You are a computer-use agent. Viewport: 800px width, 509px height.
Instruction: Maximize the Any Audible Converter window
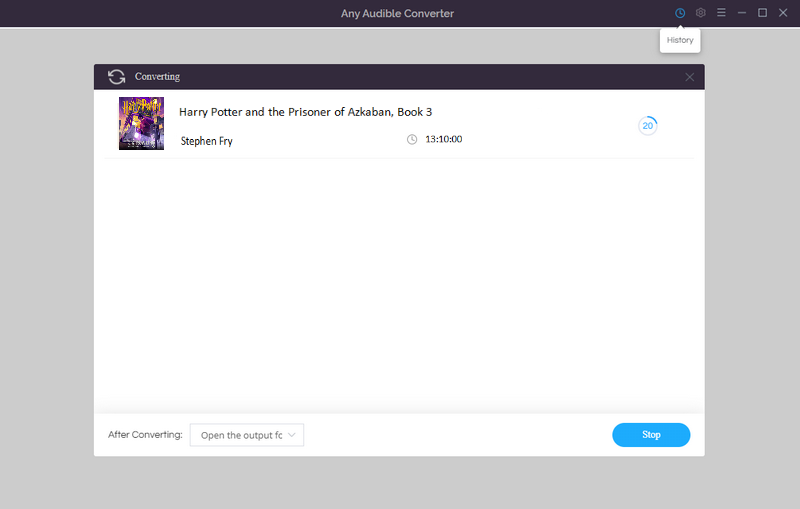click(x=762, y=13)
